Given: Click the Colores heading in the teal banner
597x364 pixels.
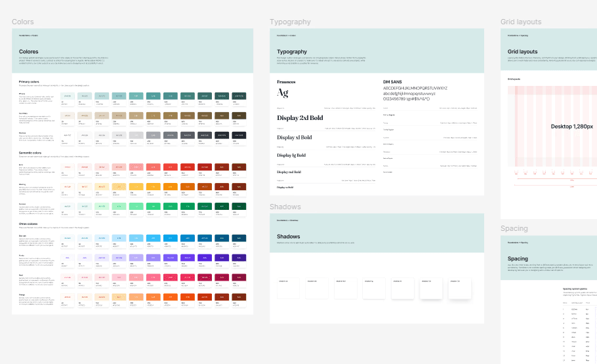Looking at the screenshot, I should pyautogui.click(x=29, y=51).
